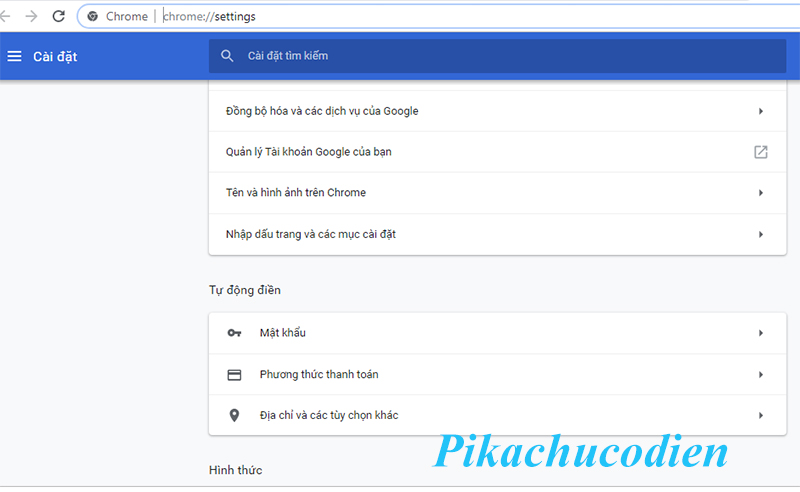Screen dimensions: 800x492
Task: Click the Tự động điền section heading
Action: click(x=245, y=290)
